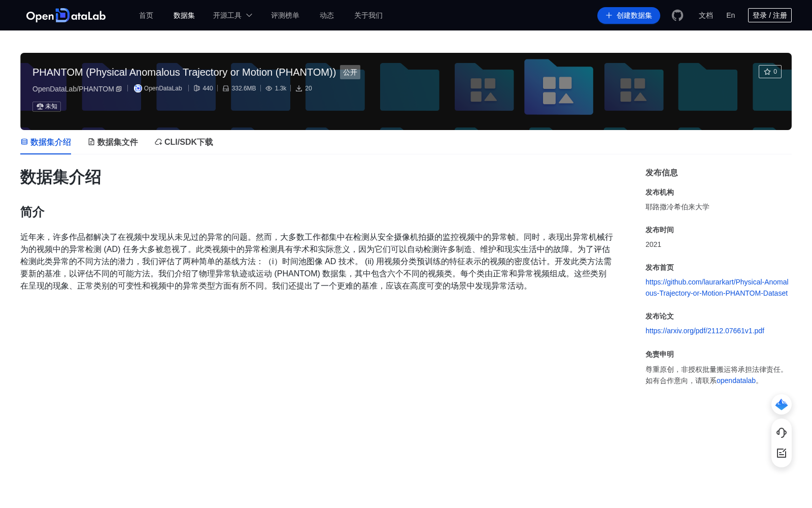Click 登录 / 注册 button

770,15
